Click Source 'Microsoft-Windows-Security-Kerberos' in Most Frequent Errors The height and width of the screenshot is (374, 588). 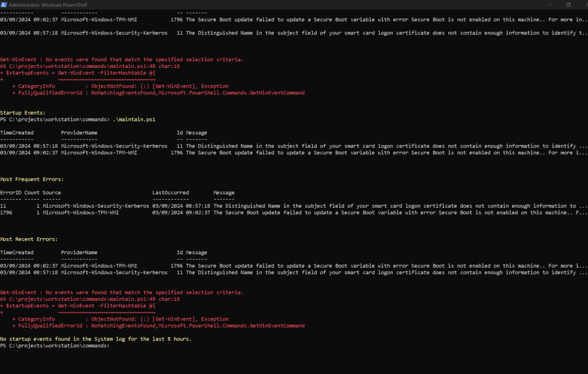95,206
